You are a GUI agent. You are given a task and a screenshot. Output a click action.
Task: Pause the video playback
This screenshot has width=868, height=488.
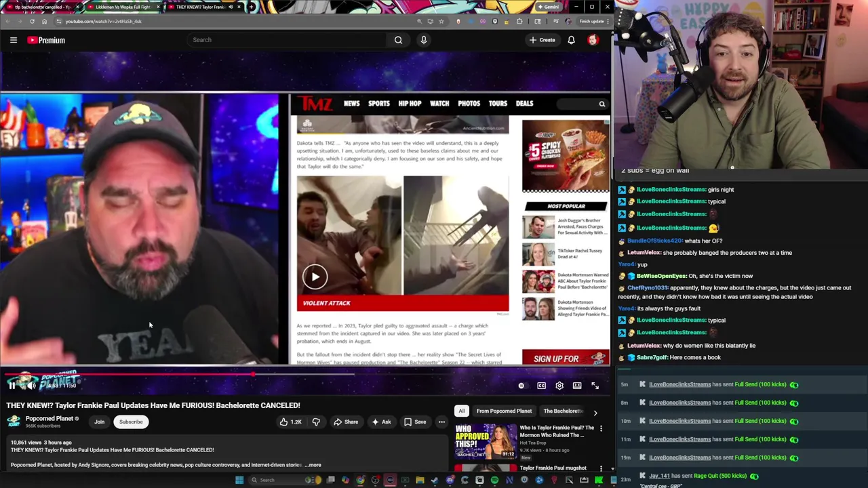(12, 386)
